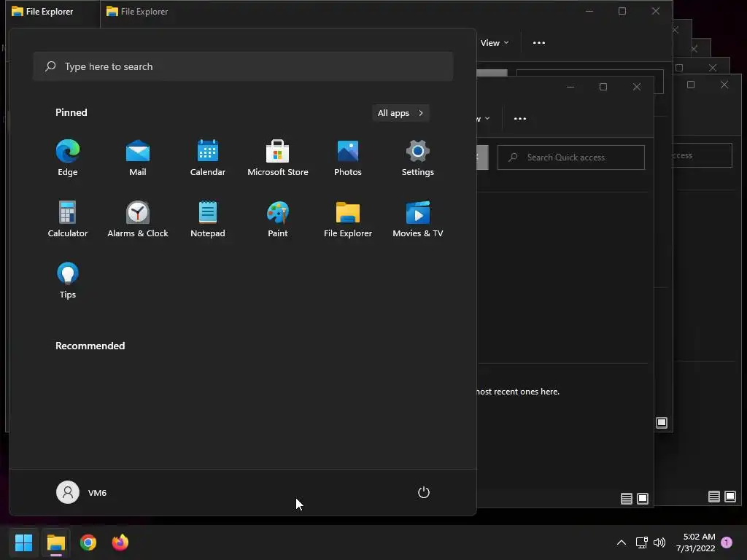
Task: Click large icons view button in back Explorer window
Action: (662, 422)
